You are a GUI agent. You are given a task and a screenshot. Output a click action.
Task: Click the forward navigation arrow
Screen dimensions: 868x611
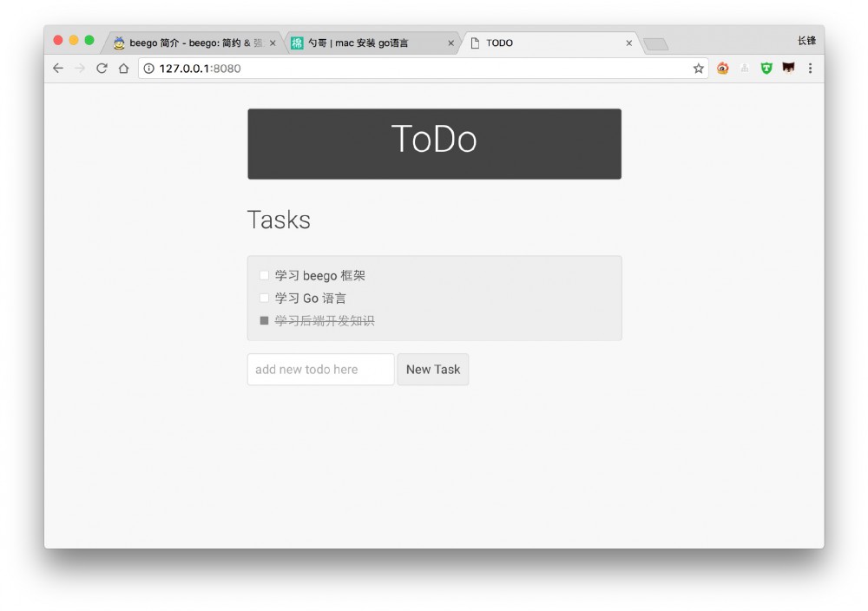pos(77,68)
